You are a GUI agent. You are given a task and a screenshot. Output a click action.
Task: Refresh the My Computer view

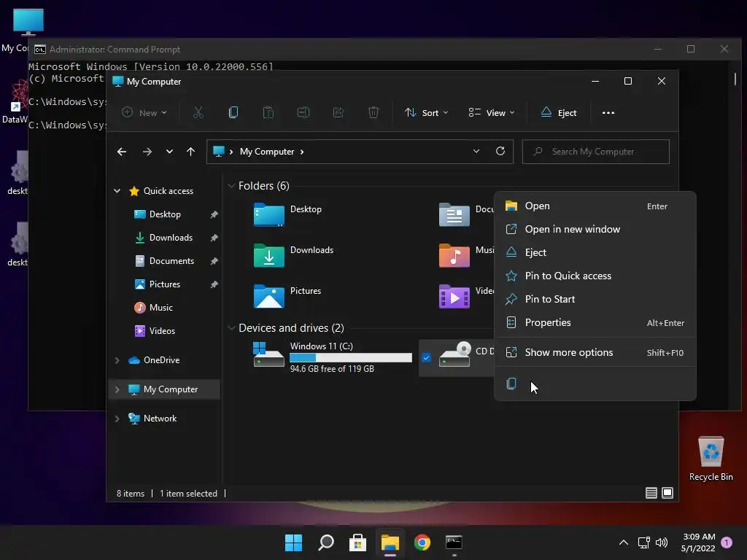(x=500, y=151)
